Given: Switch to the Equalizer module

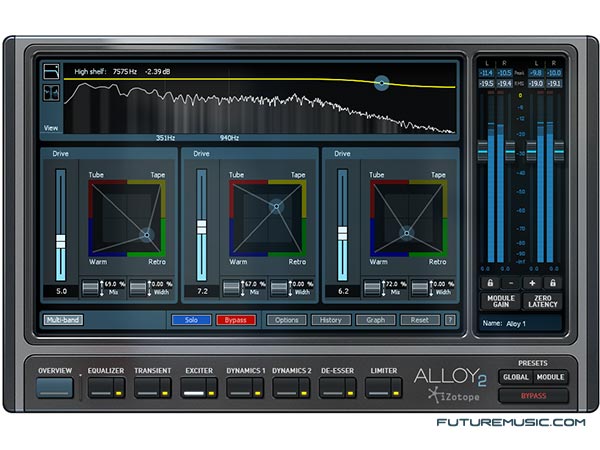Looking at the screenshot, I should [x=101, y=388].
